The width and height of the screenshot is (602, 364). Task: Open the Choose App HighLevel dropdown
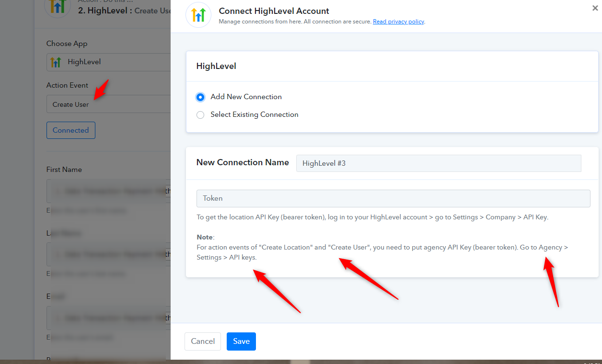(108, 62)
